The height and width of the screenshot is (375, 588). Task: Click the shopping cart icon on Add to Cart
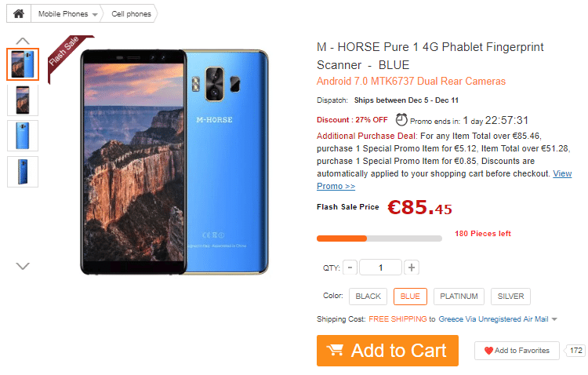335,350
